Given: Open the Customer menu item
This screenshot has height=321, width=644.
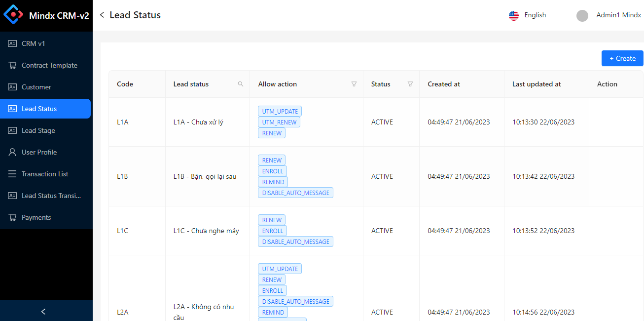Looking at the screenshot, I should point(36,87).
